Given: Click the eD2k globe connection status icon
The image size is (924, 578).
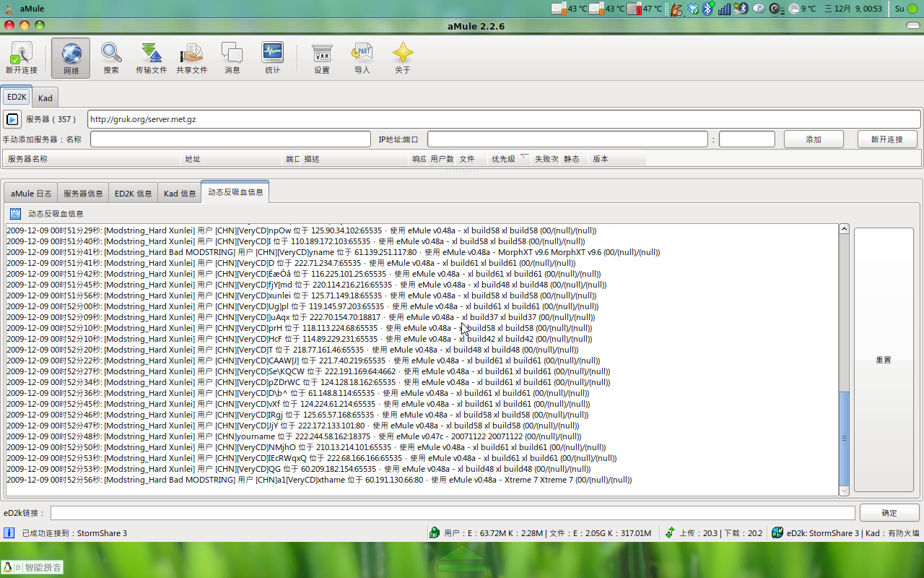Looking at the screenshot, I should pyautogui.click(x=777, y=532).
